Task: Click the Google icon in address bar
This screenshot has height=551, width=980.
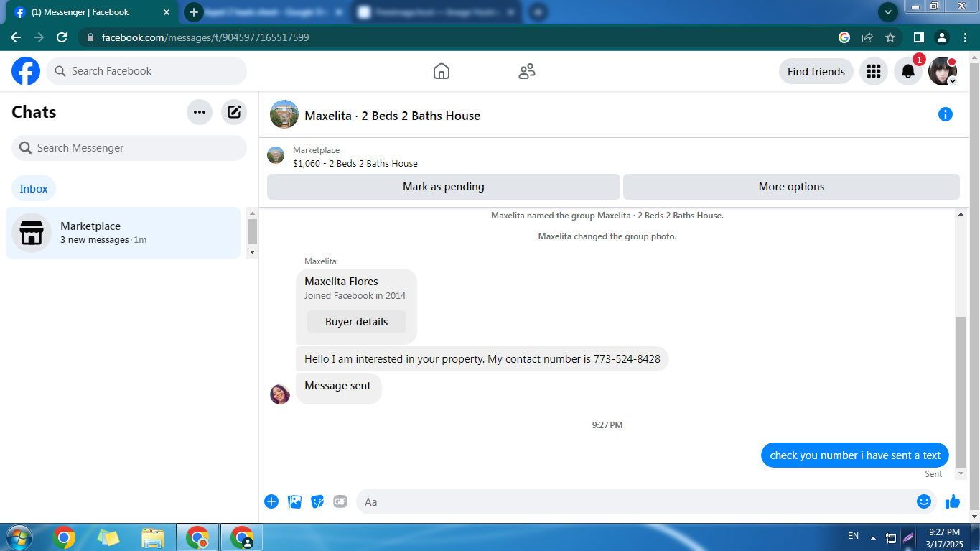Action: tap(844, 37)
